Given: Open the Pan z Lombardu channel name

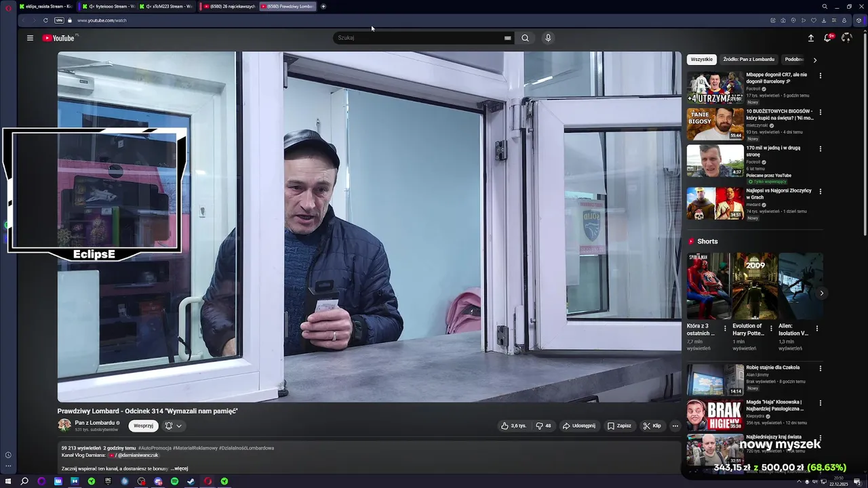Looking at the screenshot, I should click(x=95, y=422).
